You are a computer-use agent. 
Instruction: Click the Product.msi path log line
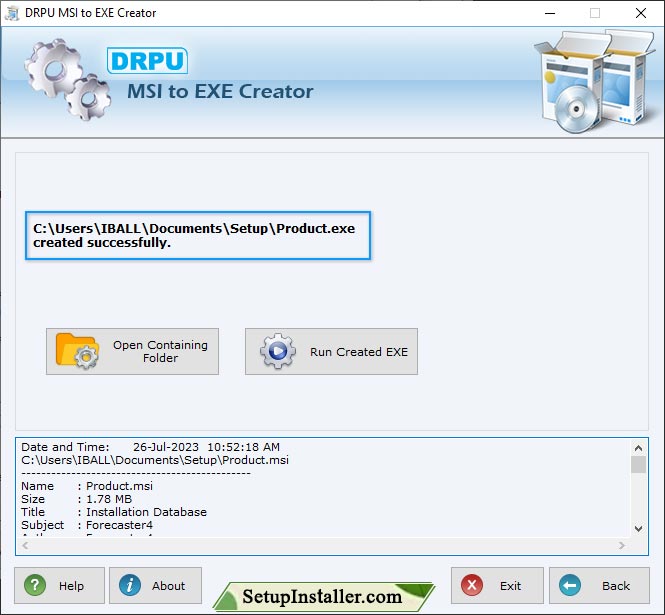(x=155, y=460)
